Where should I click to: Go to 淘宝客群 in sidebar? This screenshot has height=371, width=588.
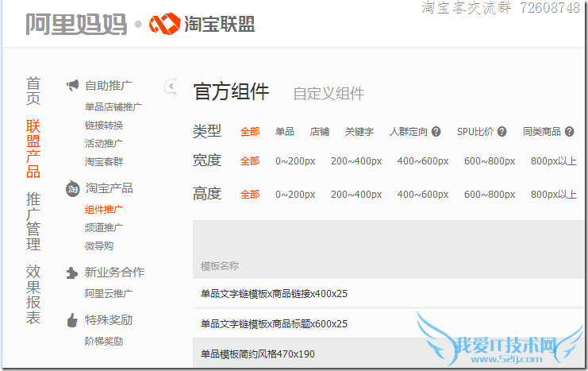tap(104, 162)
